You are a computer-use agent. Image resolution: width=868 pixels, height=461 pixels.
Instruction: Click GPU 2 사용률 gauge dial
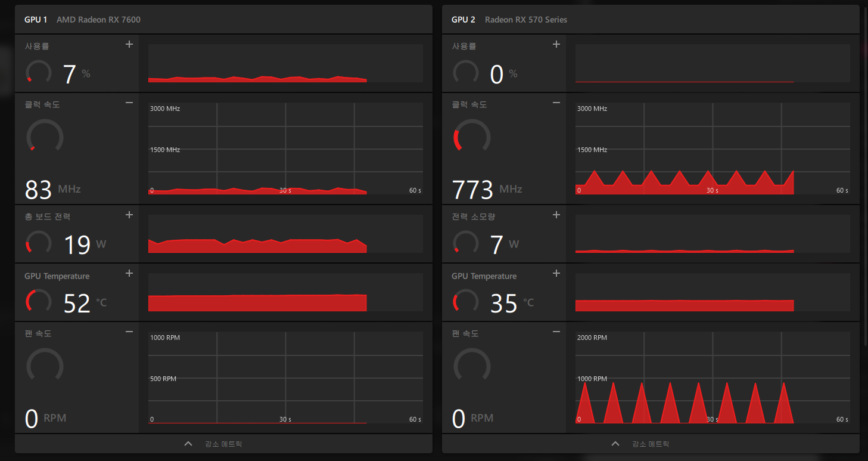tap(466, 72)
